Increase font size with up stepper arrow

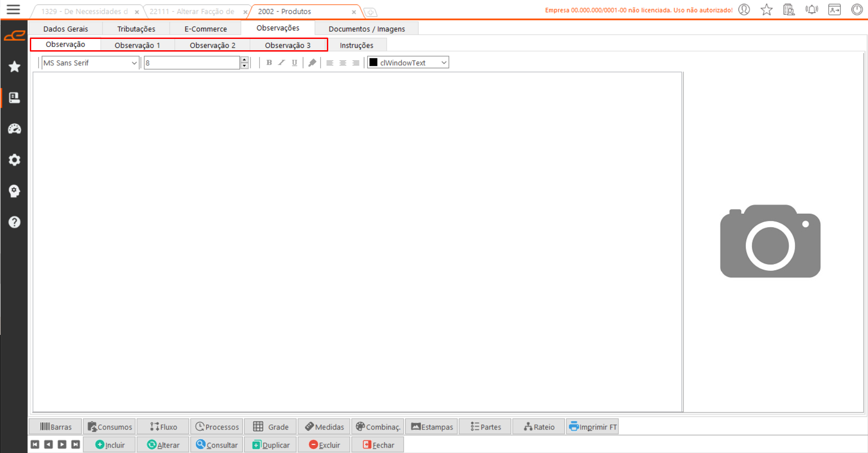tap(245, 60)
